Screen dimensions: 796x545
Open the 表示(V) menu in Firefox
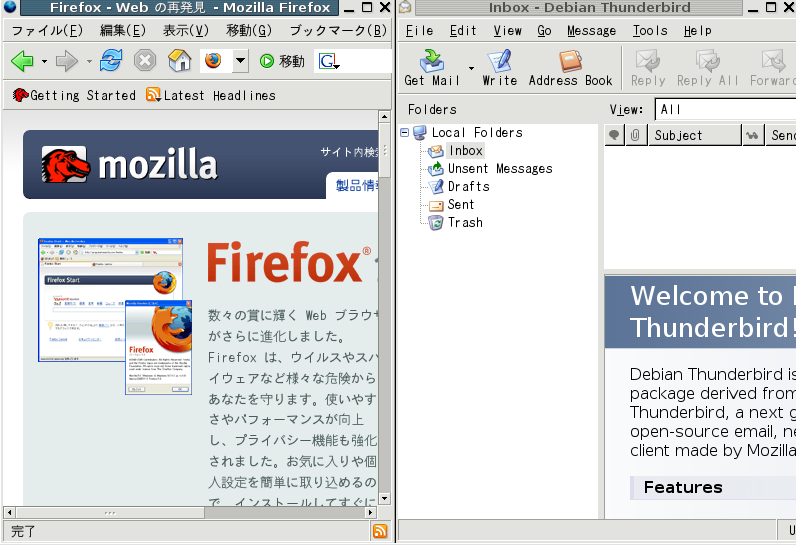click(x=185, y=31)
